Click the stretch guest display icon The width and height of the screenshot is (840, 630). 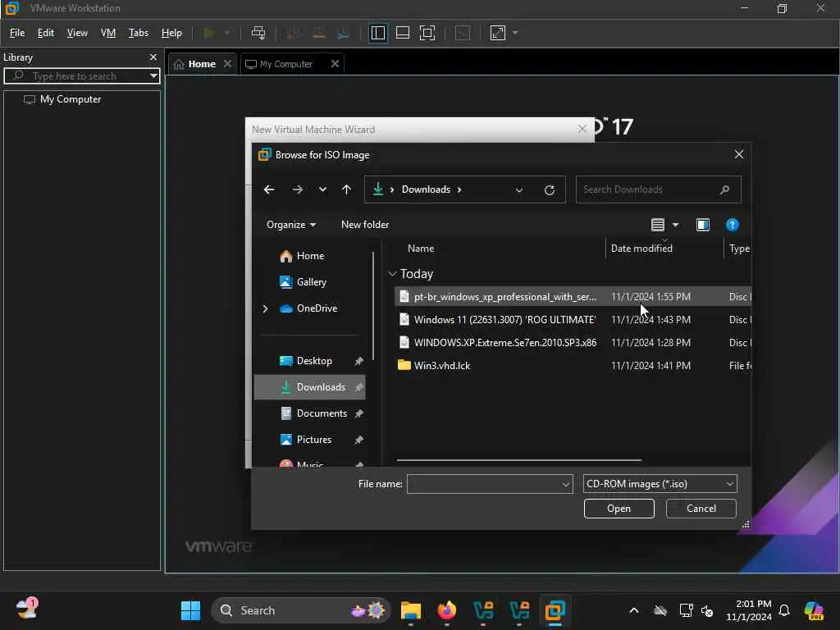pos(498,33)
